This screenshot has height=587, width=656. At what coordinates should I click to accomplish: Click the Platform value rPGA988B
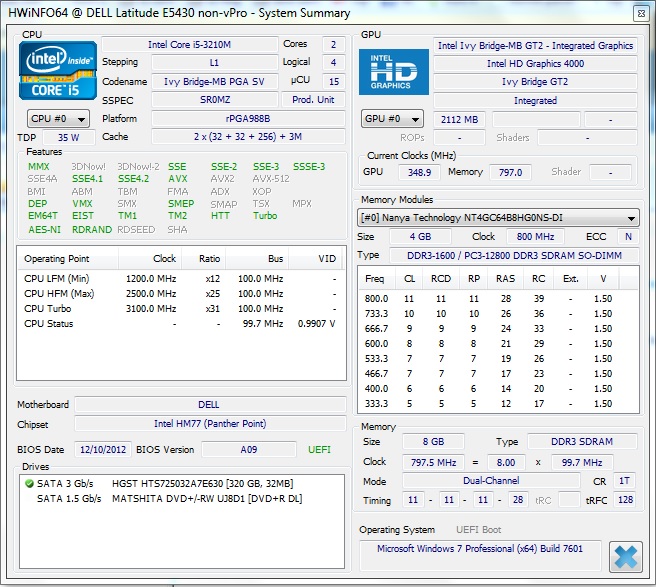pyautogui.click(x=248, y=119)
